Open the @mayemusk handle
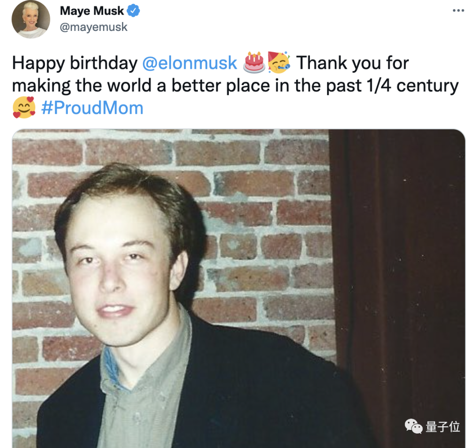 93,27
